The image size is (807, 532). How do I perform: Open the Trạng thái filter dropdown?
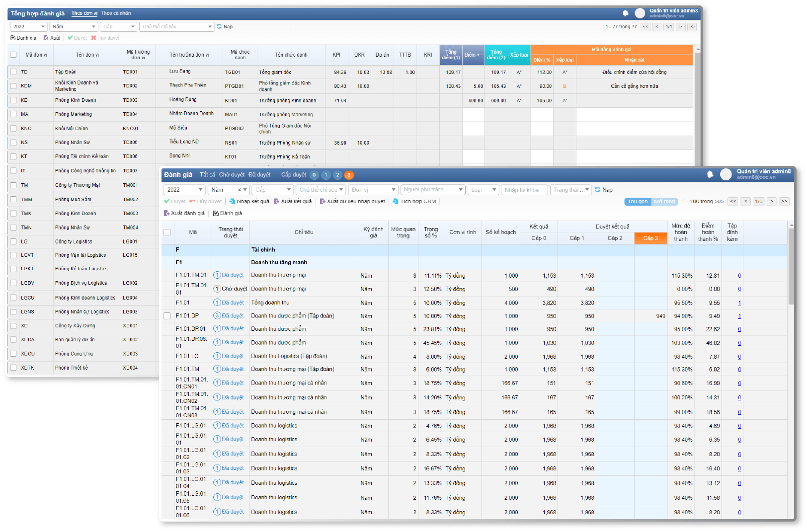click(x=570, y=190)
